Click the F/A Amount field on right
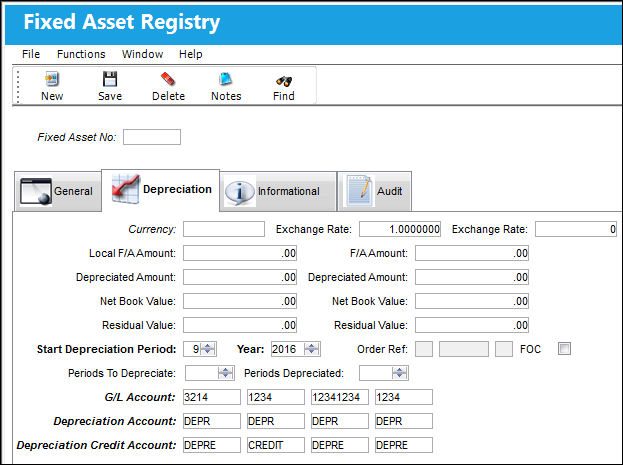 tap(472, 253)
